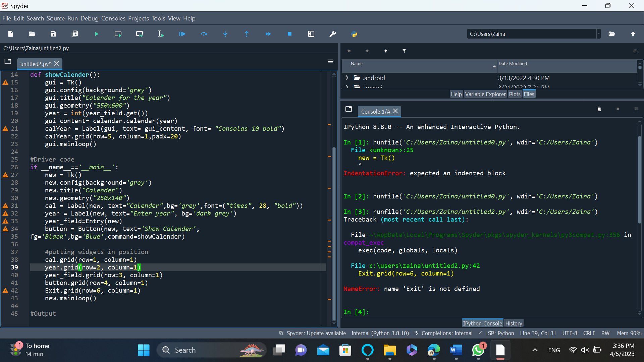Image resolution: width=644 pixels, height=362 pixels.
Task: Click the Run file play icon
Action: pos(97,34)
